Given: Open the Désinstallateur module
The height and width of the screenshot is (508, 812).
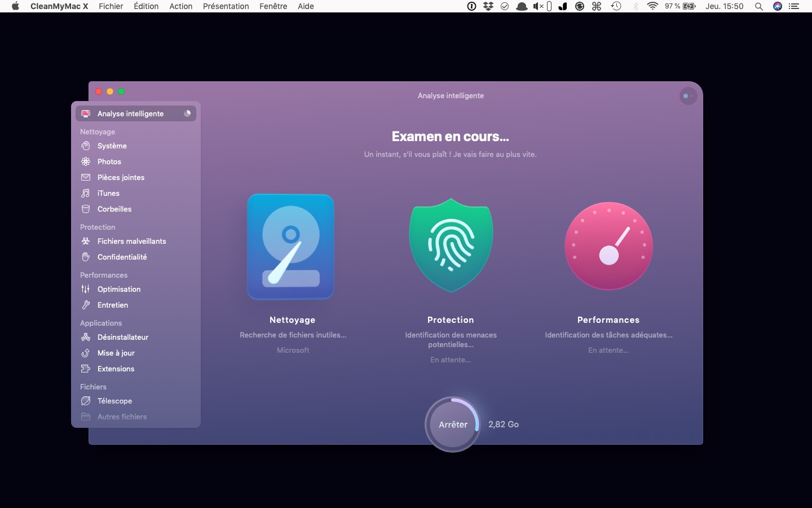Looking at the screenshot, I should tap(123, 338).
